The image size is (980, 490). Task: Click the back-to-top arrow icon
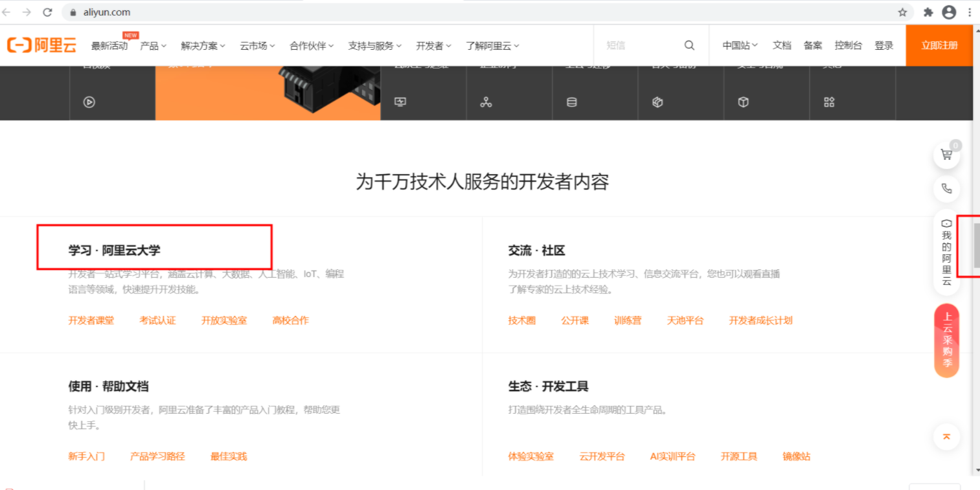pyautogui.click(x=946, y=436)
